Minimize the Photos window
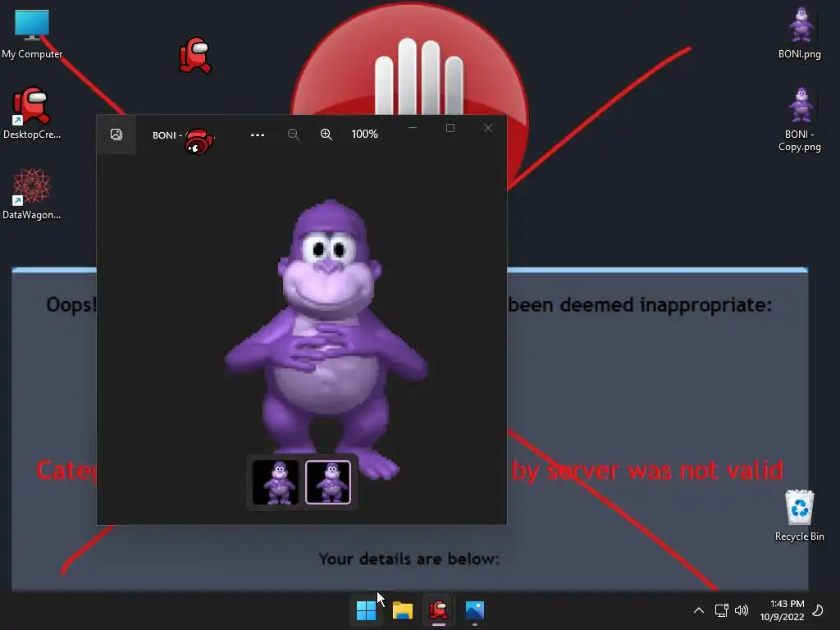 click(x=413, y=128)
